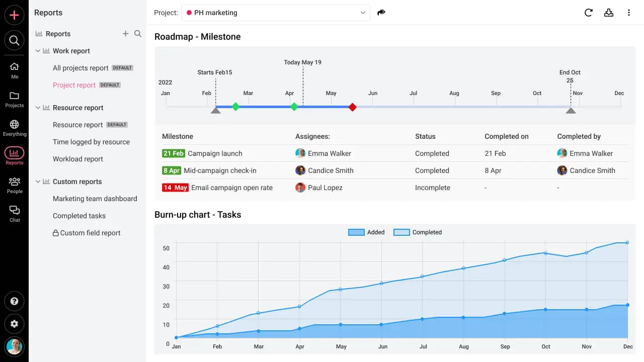Screen dimensions: 644x362
Task: Export the report via the download icon
Action: (609, 13)
